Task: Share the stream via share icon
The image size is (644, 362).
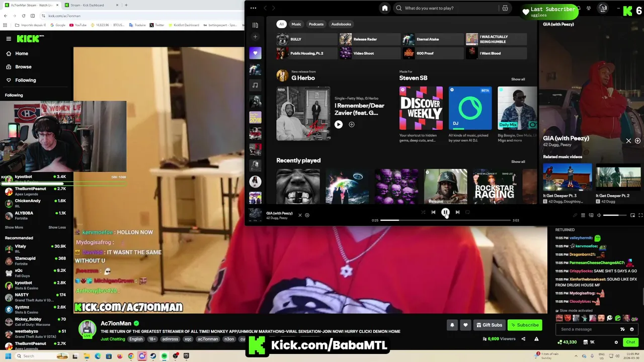Action: pos(523,339)
